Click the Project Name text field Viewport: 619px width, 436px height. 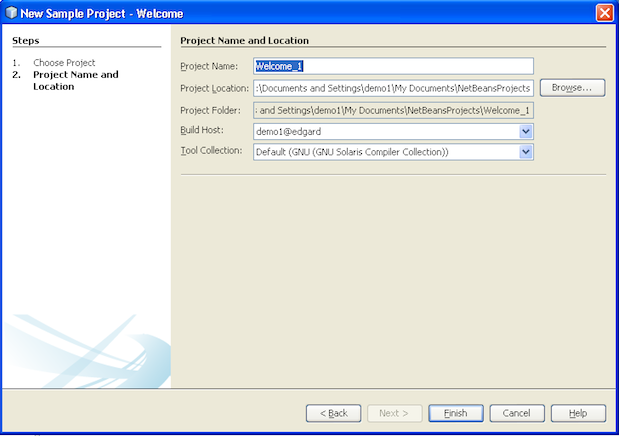(x=393, y=66)
